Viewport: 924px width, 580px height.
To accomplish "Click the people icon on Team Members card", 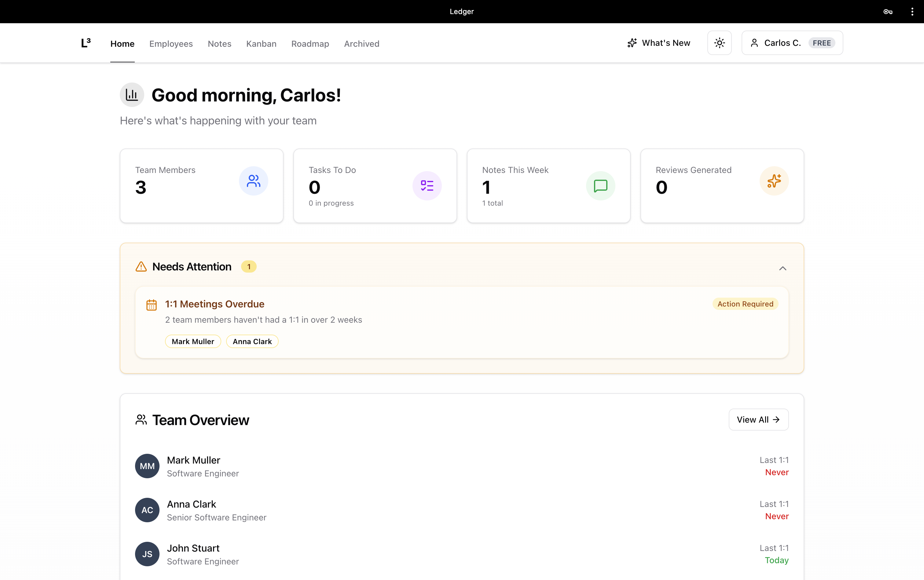I will 253,181.
